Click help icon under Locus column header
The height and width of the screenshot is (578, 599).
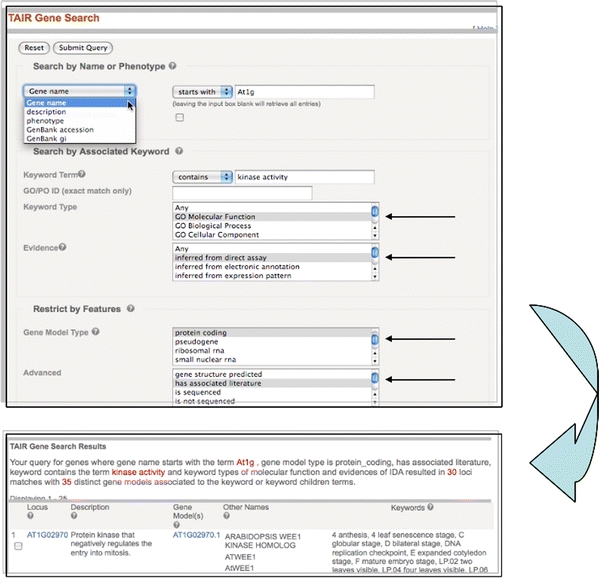pos(30,516)
